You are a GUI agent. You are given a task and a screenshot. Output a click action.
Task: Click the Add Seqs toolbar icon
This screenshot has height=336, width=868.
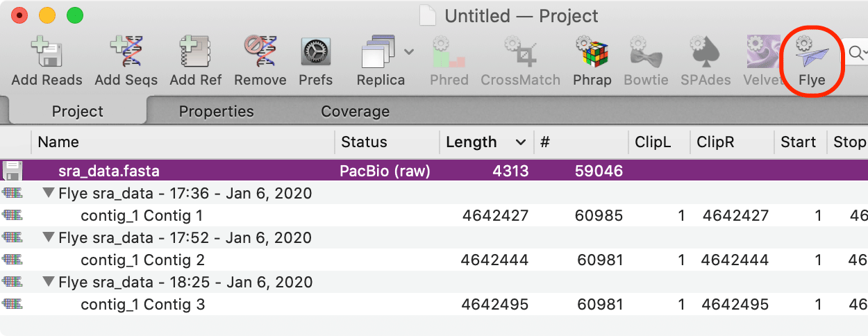point(126,53)
